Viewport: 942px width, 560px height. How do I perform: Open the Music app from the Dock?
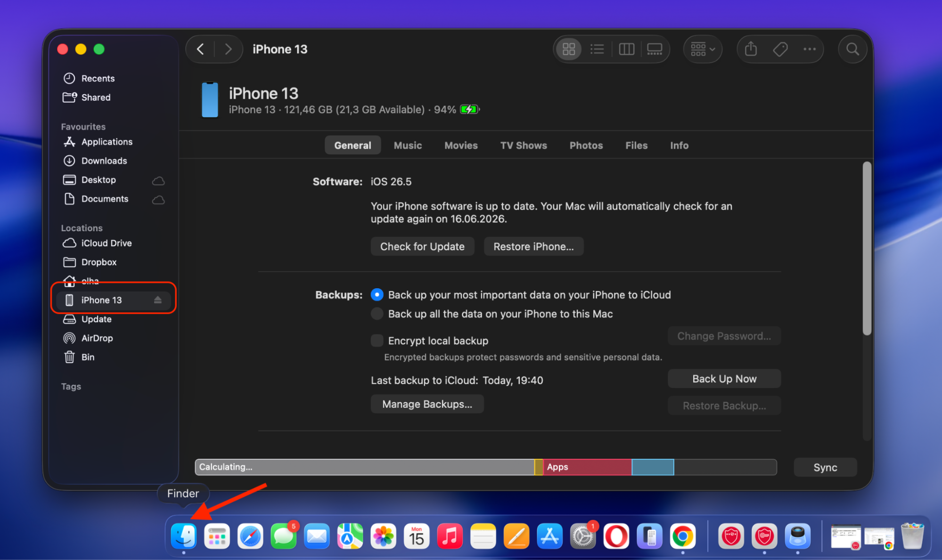point(450,536)
